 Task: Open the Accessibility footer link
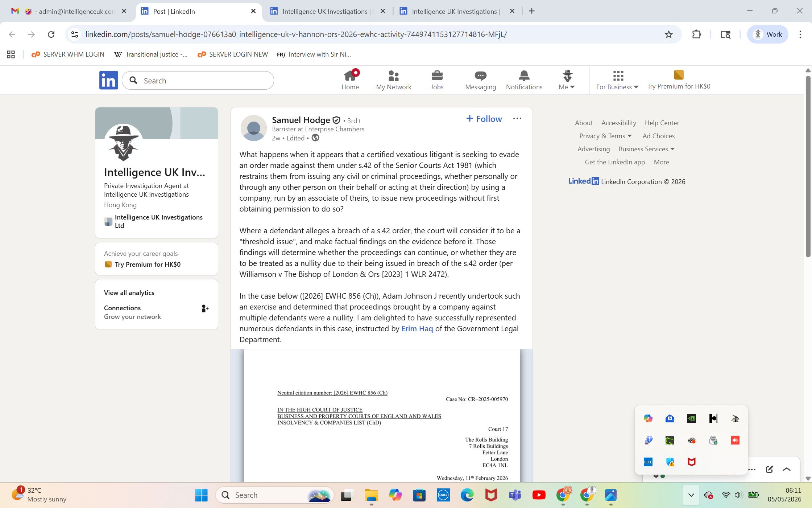[x=618, y=123]
